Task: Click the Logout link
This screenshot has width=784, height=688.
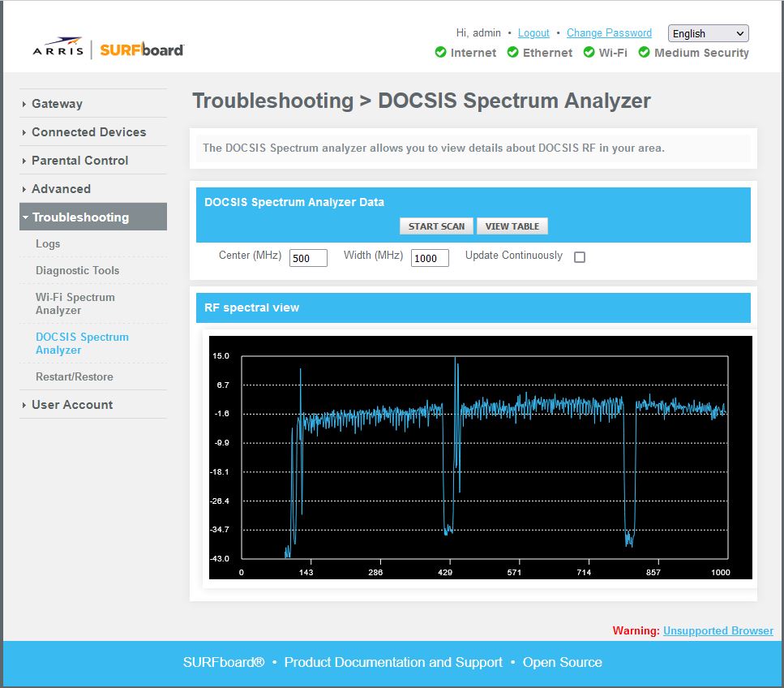Action: pyautogui.click(x=533, y=33)
